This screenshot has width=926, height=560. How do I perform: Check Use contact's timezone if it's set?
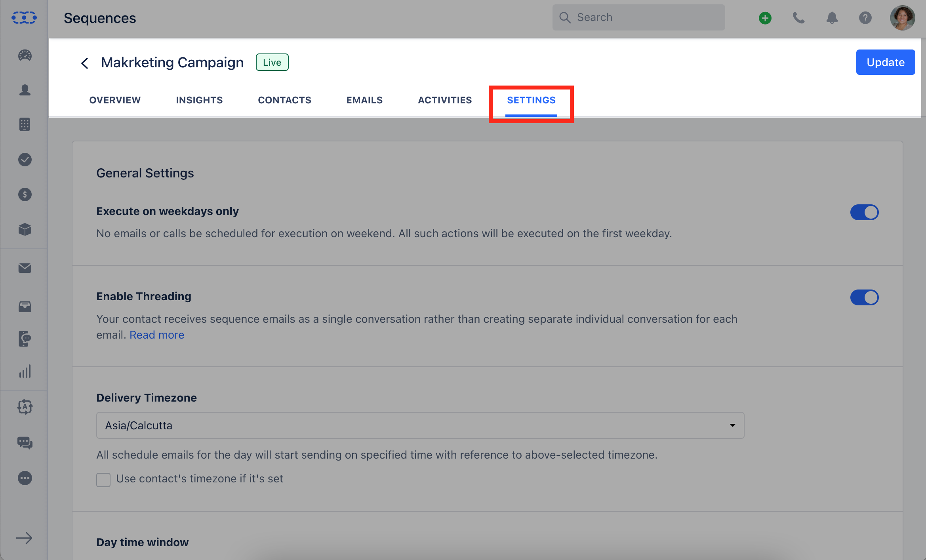point(103,480)
